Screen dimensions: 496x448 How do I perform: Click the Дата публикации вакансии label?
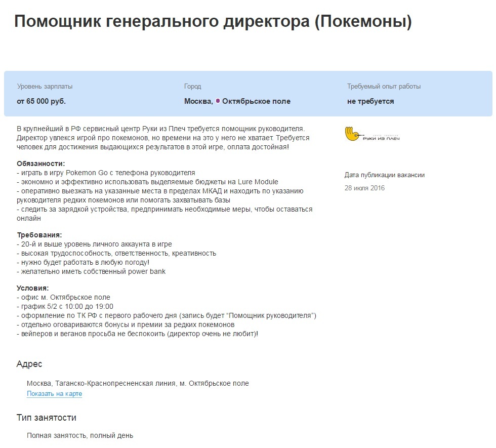pyautogui.click(x=384, y=175)
